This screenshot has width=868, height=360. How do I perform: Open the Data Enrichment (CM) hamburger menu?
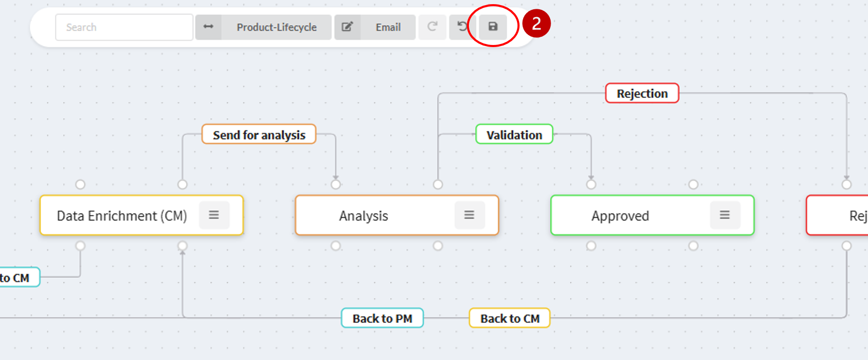click(214, 215)
